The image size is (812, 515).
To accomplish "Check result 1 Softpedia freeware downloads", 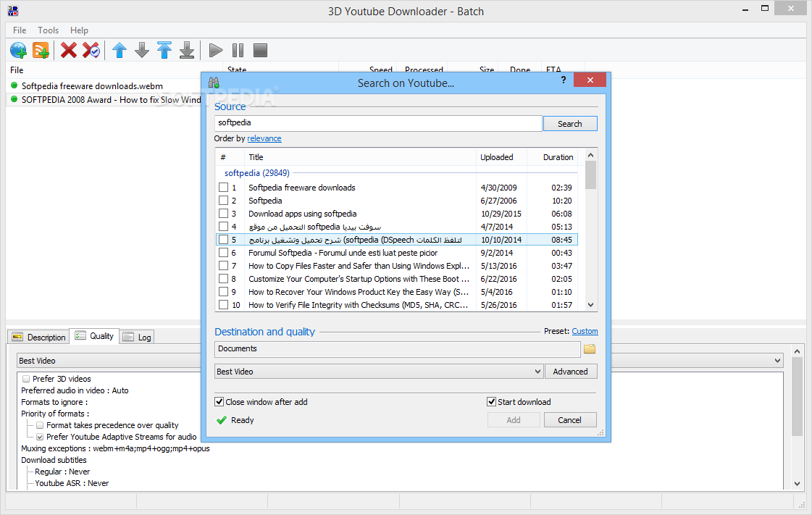I will tap(223, 188).
